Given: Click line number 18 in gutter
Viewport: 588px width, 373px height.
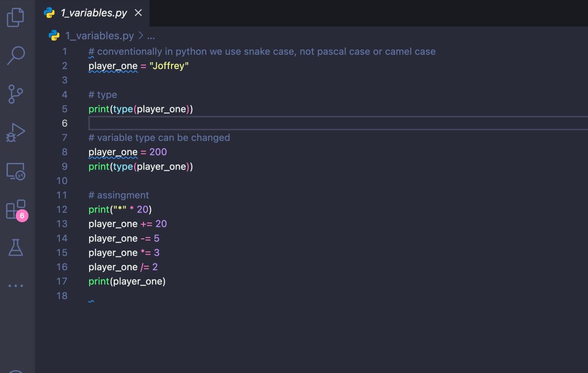Looking at the screenshot, I should tap(62, 296).
